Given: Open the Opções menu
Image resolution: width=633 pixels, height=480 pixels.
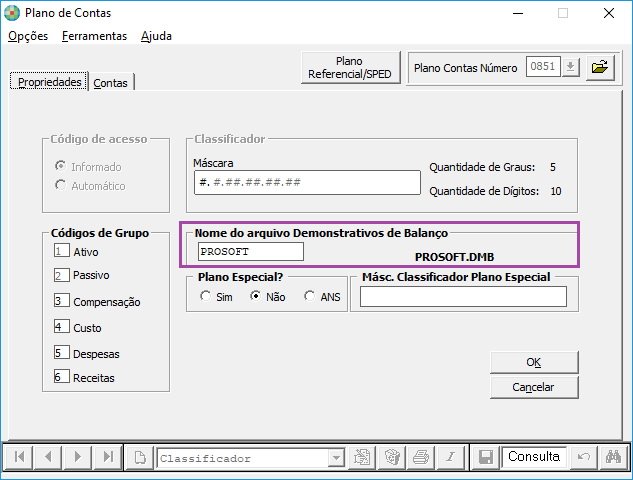Looking at the screenshot, I should coord(28,36).
